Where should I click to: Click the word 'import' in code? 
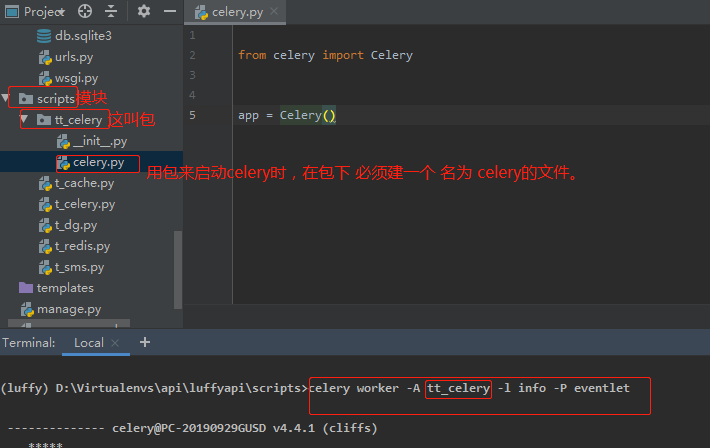(x=343, y=55)
